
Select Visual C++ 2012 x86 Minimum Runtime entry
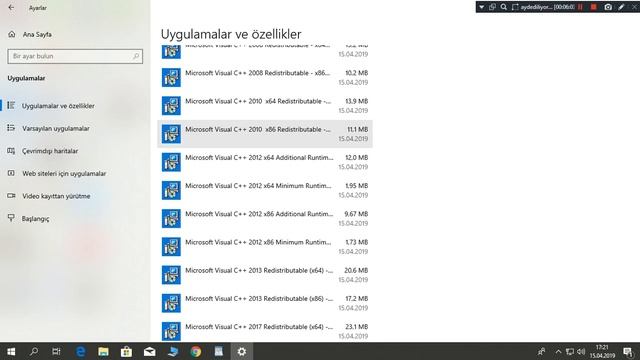pos(265,247)
